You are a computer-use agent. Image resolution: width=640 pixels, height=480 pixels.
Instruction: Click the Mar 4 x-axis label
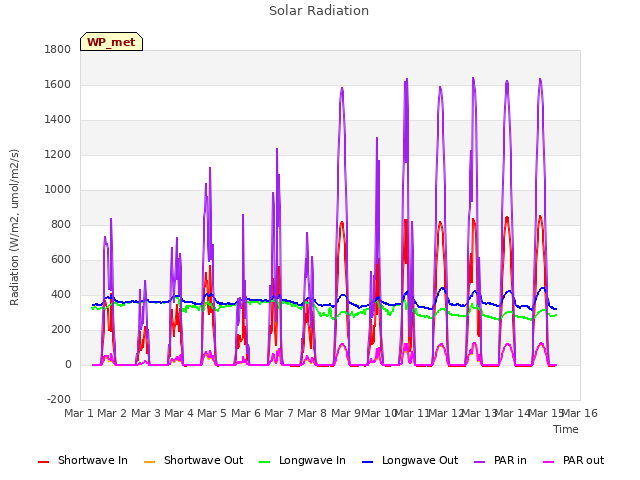point(179,413)
